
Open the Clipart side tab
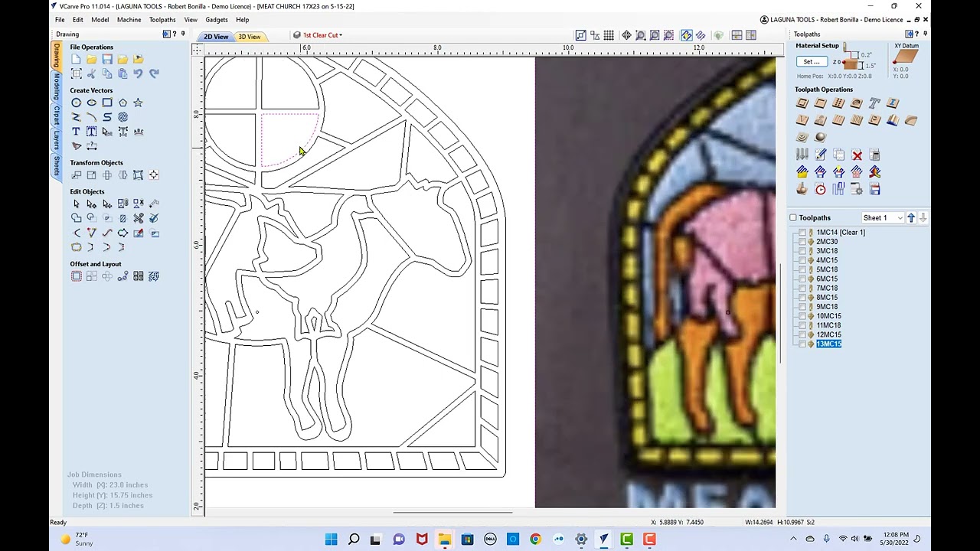point(56,116)
